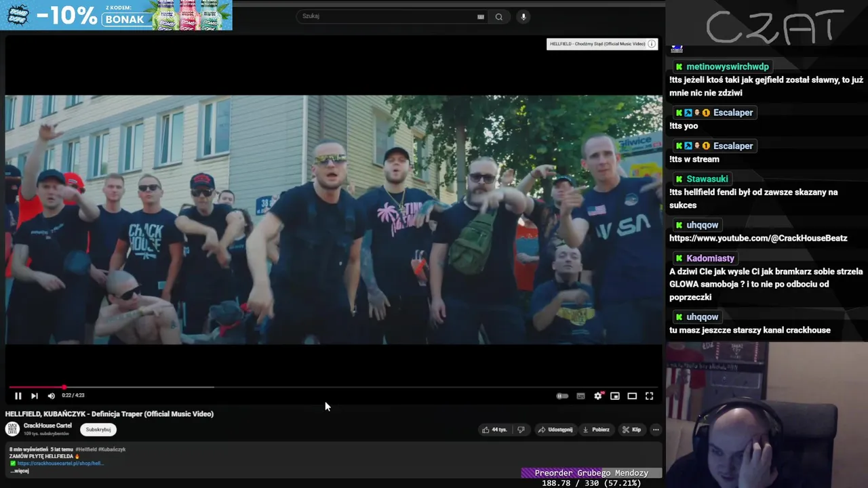Click the video title 'HELLFIELD, KUBAŃCZYK - Definicja Traper'
The width and height of the screenshot is (868, 488).
pyautogui.click(x=109, y=414)
